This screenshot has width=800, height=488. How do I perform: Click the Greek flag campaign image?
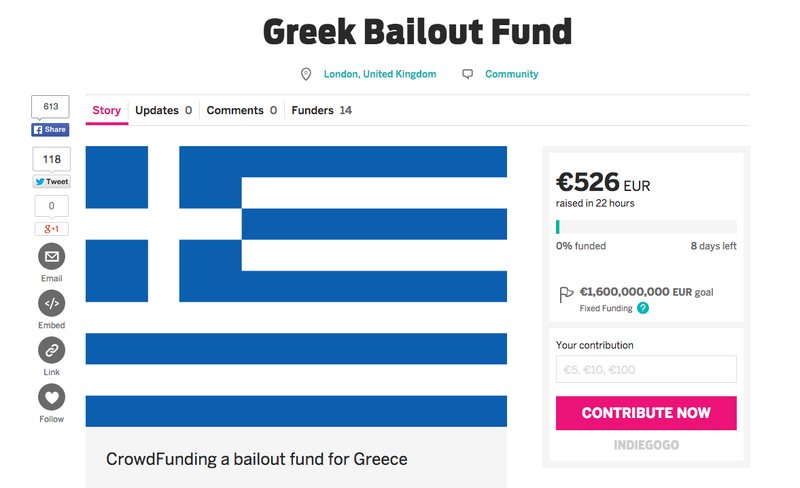[x=296, y=286]
